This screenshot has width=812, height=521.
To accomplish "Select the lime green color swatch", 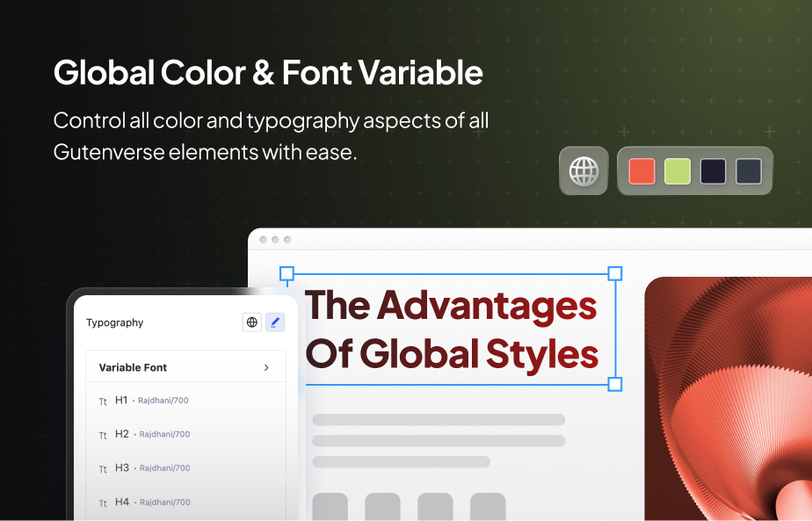I will point(678,171).
